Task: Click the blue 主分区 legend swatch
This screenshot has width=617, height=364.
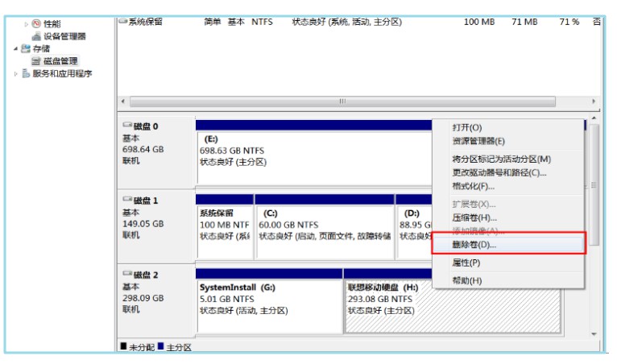Action: tap(161, 347)
